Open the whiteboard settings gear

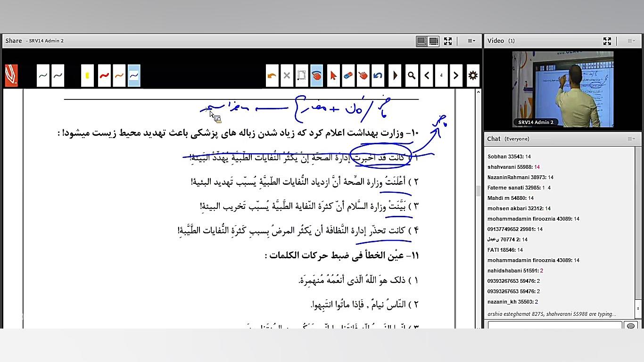472,75
